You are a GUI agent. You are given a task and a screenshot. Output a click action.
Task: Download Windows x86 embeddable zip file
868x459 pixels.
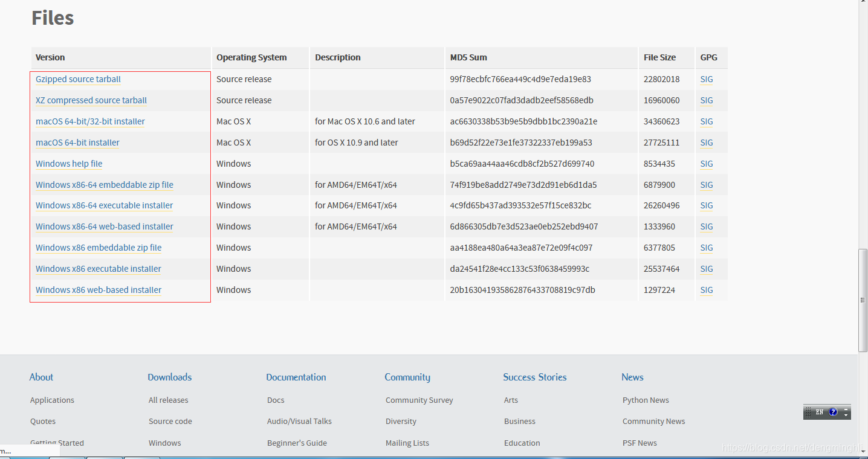99,248
